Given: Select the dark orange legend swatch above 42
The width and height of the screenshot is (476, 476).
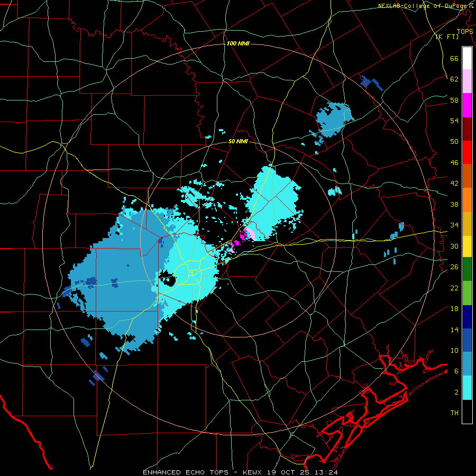Looking at the screenshot, I should point(467,176).
